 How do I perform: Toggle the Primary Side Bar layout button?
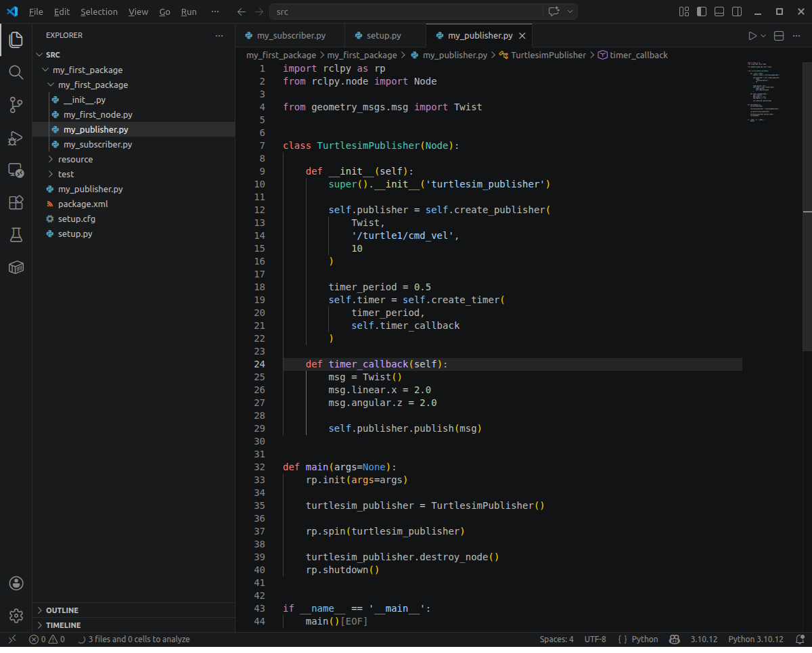coord(702,12)
